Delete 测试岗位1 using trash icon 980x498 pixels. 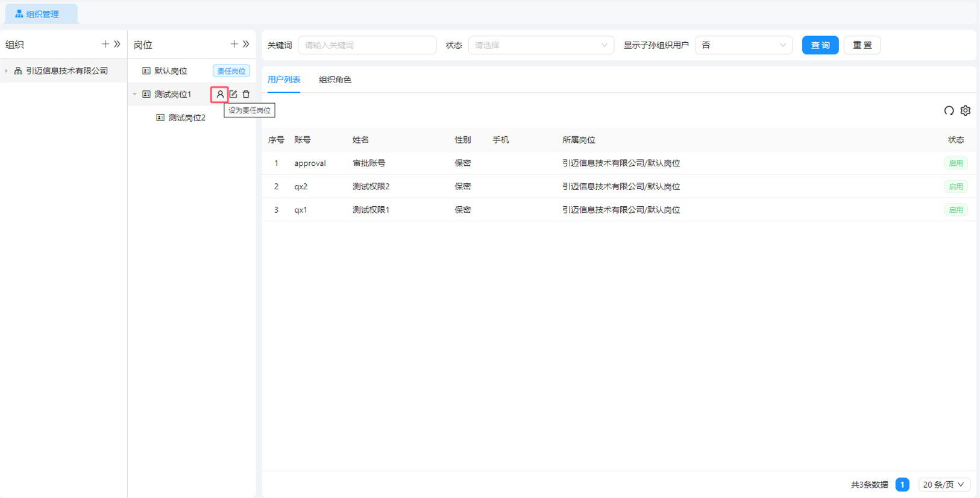point(246,95)
